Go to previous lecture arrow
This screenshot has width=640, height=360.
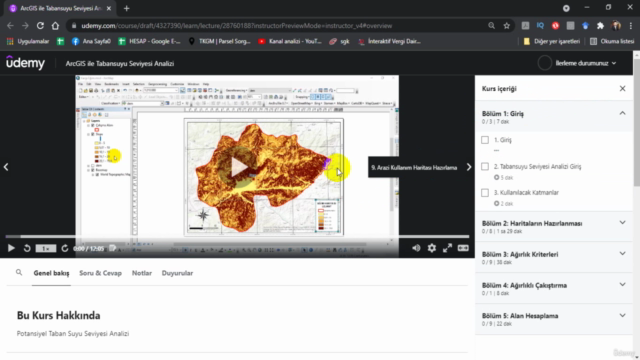pos(6,167)
